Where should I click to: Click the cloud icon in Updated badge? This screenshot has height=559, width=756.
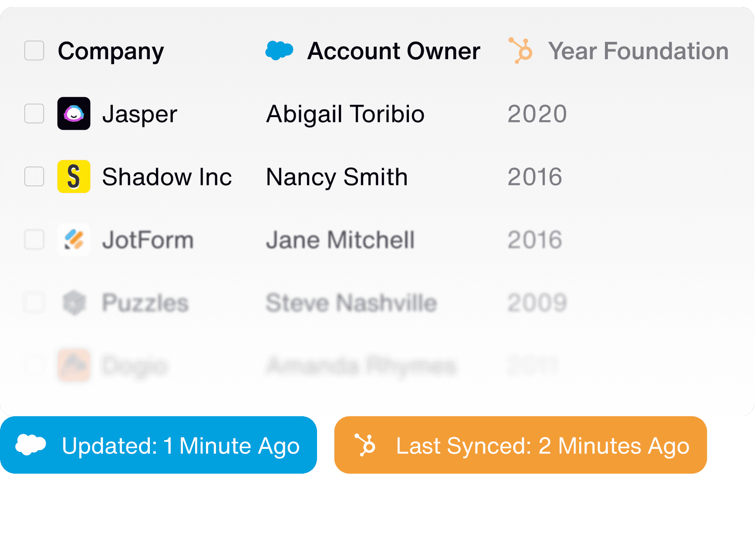coord(30,445)
